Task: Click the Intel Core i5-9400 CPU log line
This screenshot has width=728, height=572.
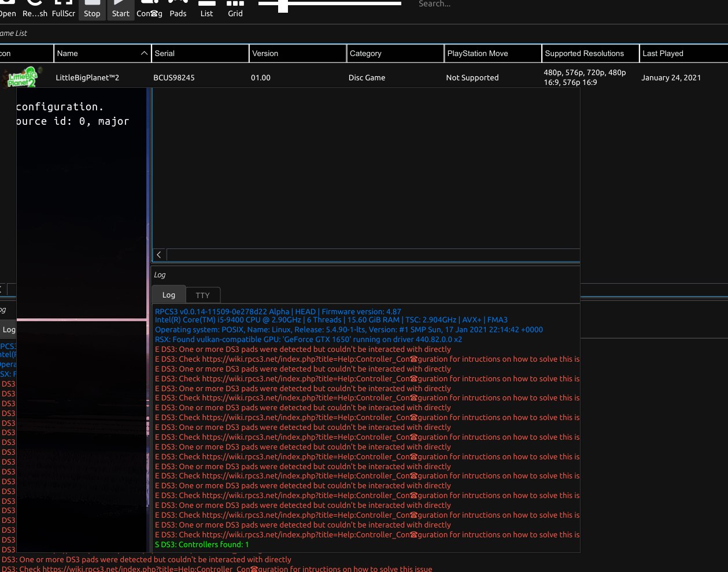Action: point(331,320)
